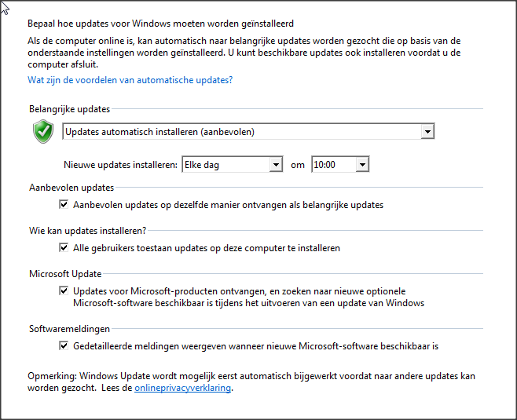Toggle the 'Alle gebruikers toestaan' checkbox
The image size is (517, 420).
(x=64, y=248)
